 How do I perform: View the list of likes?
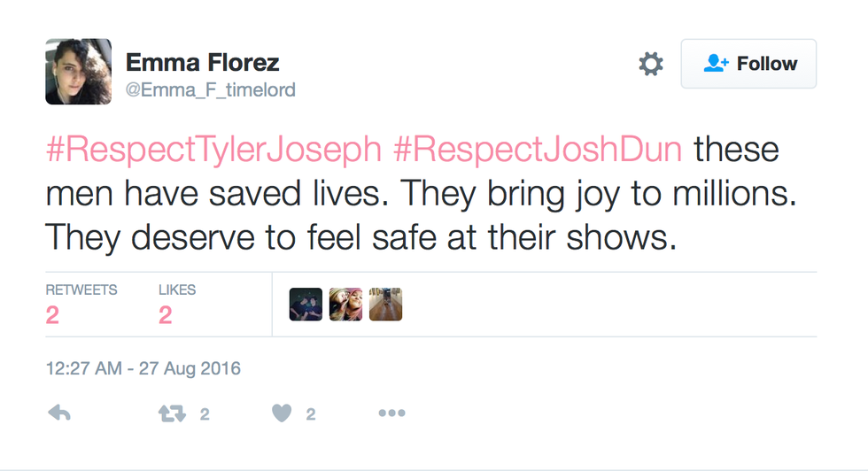177,305
